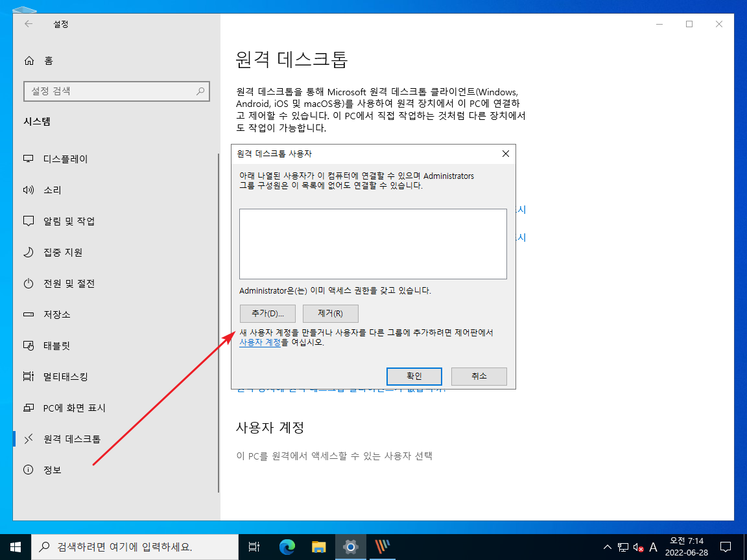The image size is (747, 560).
Task: Click the Projecting to this PC icon
Action: click(29, 408)
